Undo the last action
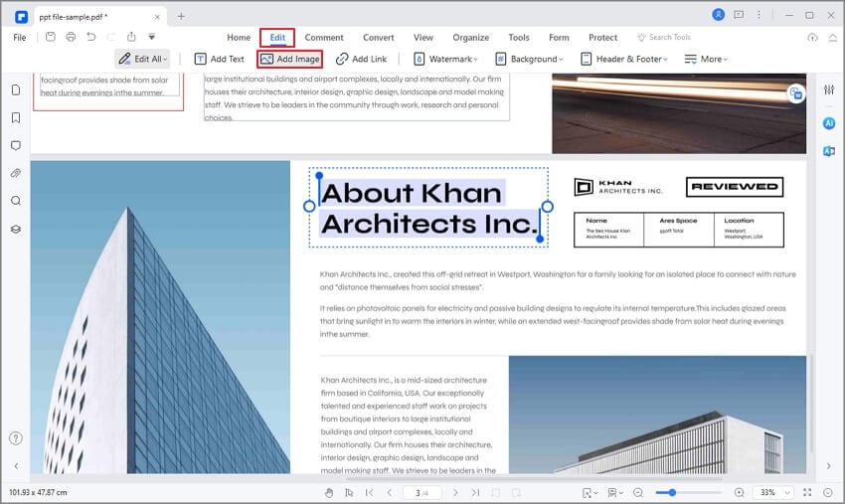The height and width of the screenshot is (504, 845). [x=91, y=37]
